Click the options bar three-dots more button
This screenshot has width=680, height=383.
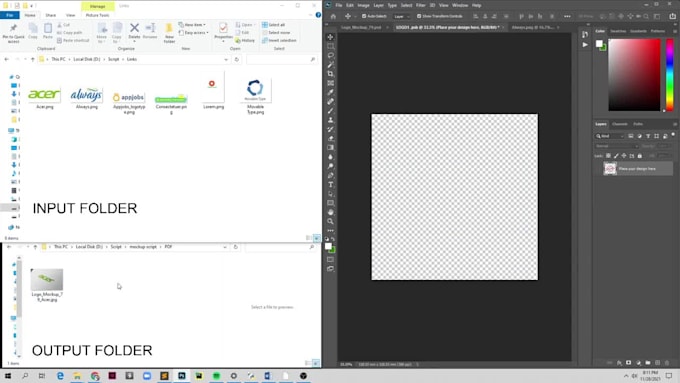coord(567,16)
